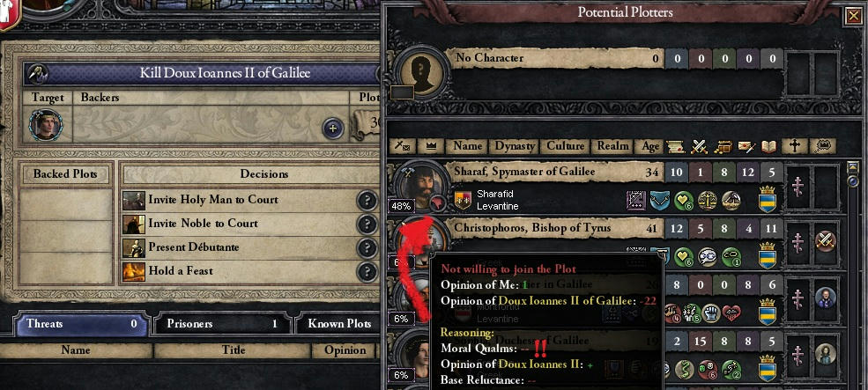The height and width of the screenshot is (390, 868).
Task: Switch to the Prisoners tab
Action: 222,324
